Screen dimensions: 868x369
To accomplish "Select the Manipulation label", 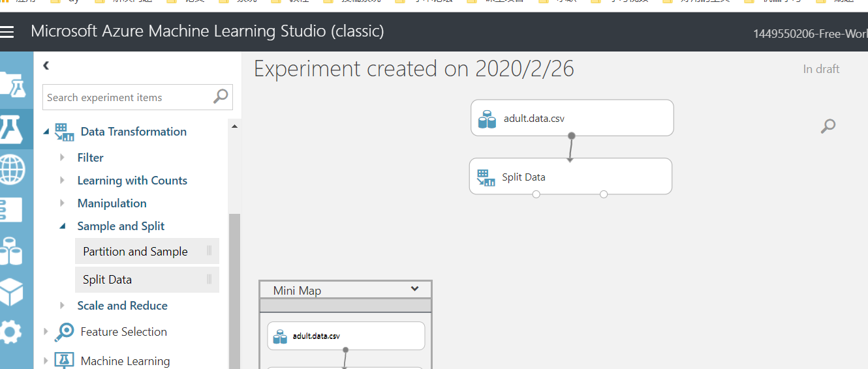I will click(x=112, y=203).
